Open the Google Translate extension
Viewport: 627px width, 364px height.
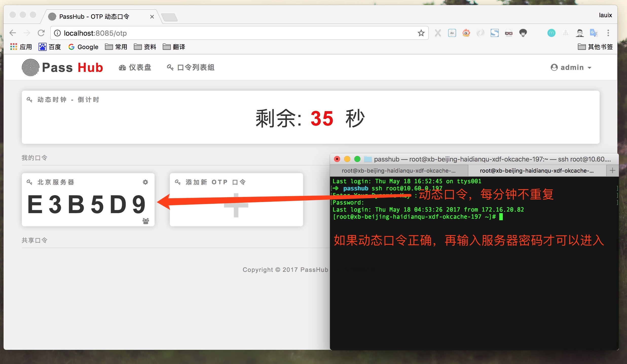click(594, 33)
